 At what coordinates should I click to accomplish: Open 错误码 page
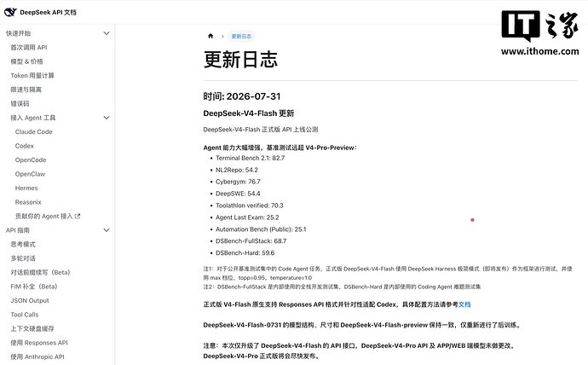[20, 103]
